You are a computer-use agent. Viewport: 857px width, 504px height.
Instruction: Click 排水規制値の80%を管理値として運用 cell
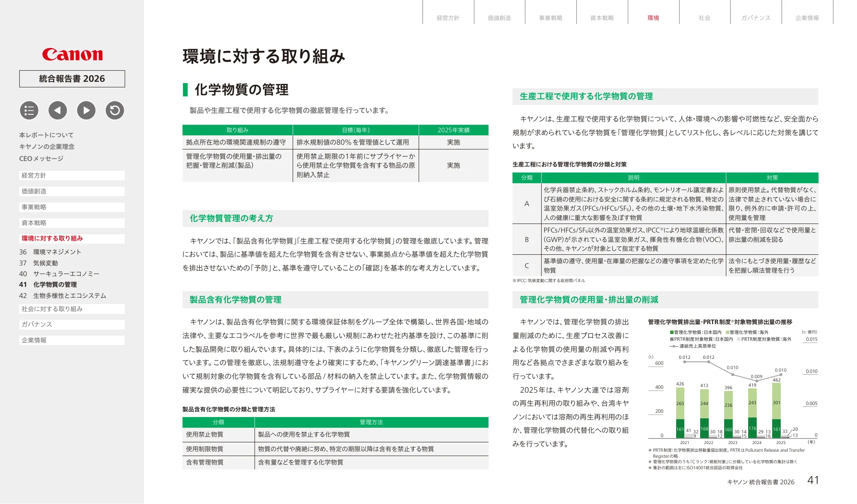(356, 142)
